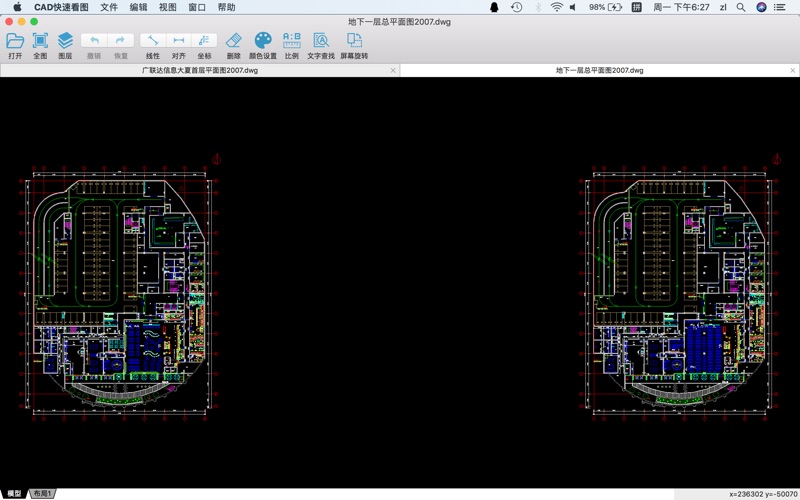Image resolution: width=800 pixels, height=500 pixels.
Task: Select the 删除 eraser tool
Action: 234,41
